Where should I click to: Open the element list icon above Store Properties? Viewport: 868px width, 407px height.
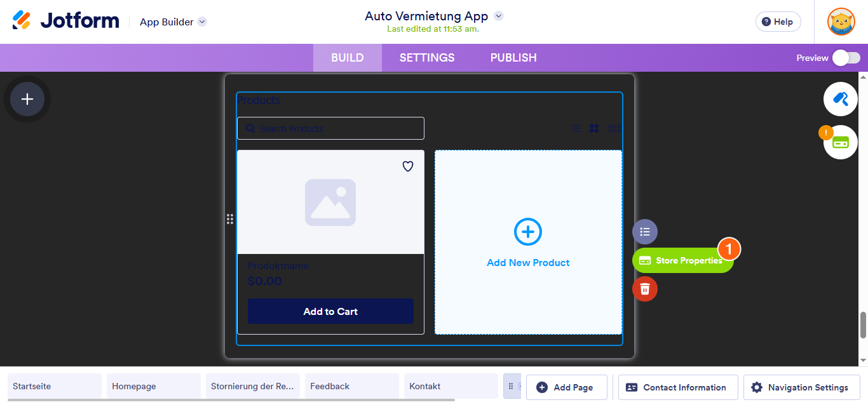coord(645,232)
